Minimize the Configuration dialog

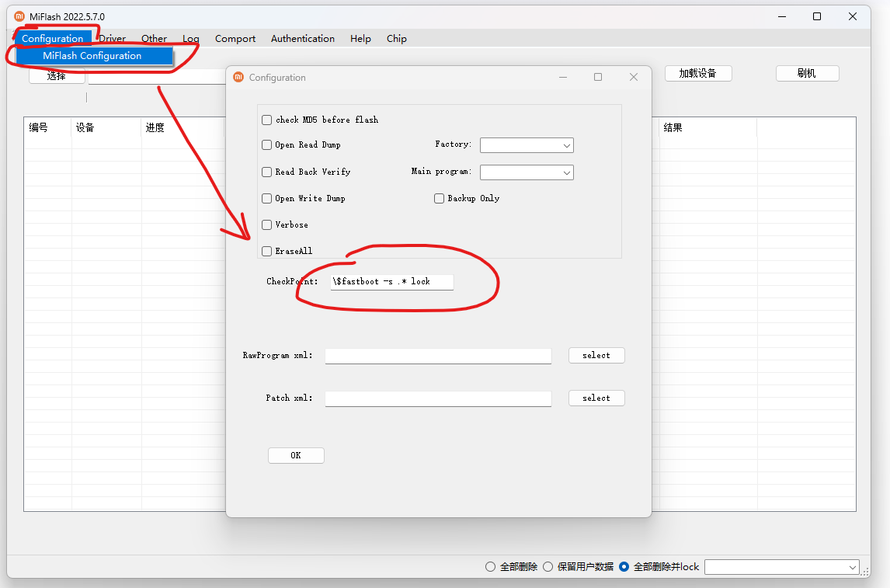[x=563, y=77]
